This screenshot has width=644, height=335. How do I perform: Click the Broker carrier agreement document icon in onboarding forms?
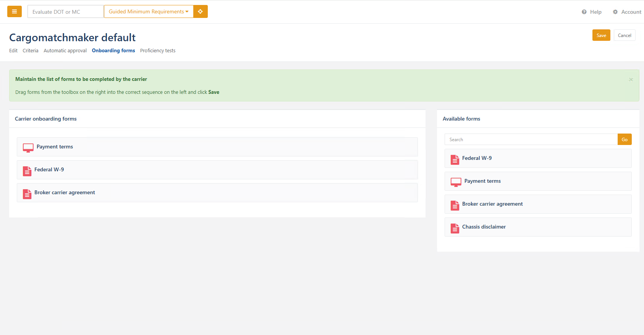[x=27, y=194]
